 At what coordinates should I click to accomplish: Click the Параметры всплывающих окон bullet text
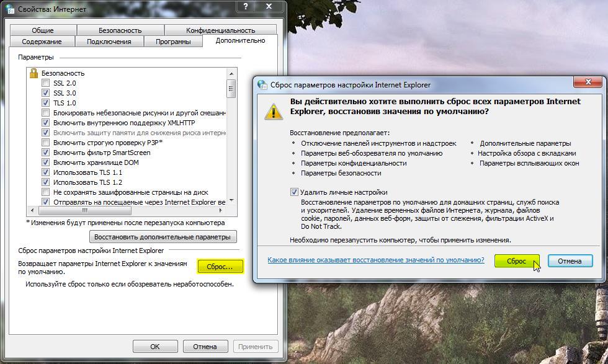tap(529, 163)
